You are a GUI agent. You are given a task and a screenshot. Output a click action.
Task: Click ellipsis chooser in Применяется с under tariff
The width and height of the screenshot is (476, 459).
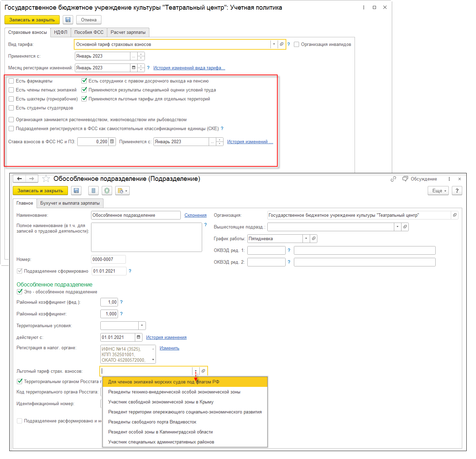(133, 56)
